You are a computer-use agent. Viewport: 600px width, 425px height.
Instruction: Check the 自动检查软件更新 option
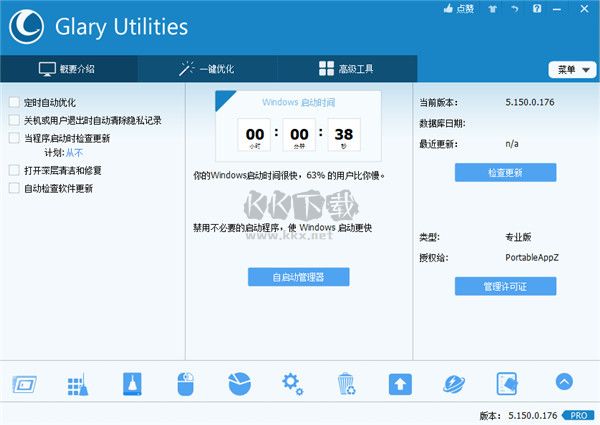(13, 188)
